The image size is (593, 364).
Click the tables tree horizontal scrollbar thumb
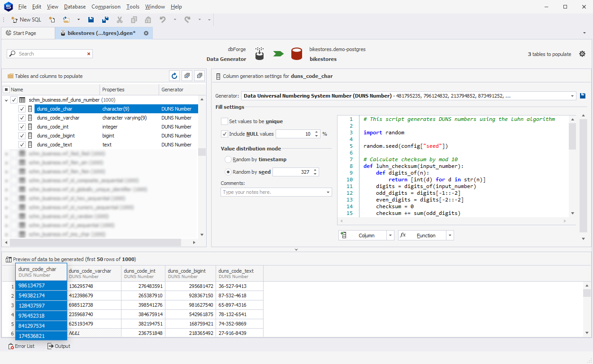coord(95,242)
